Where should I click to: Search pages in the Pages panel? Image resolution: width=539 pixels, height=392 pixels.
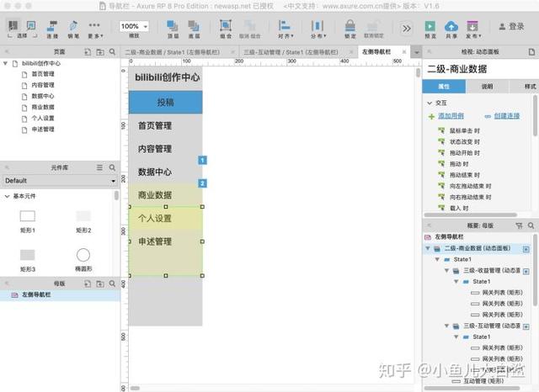pyautogui.click(x=112, y=52)
